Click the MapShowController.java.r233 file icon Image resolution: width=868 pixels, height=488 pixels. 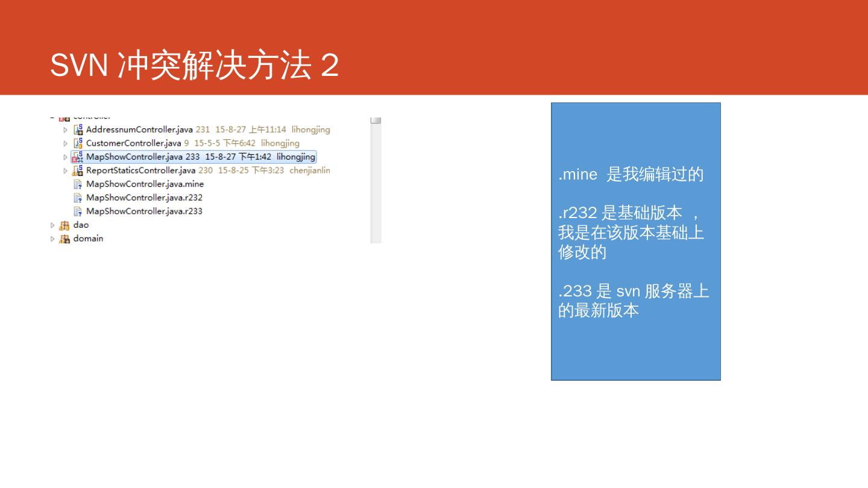click(78, 211)
